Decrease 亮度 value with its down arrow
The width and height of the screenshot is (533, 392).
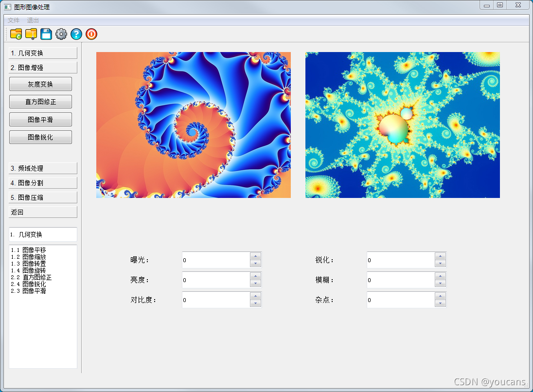pyautogui.click(x=256, y=283)
